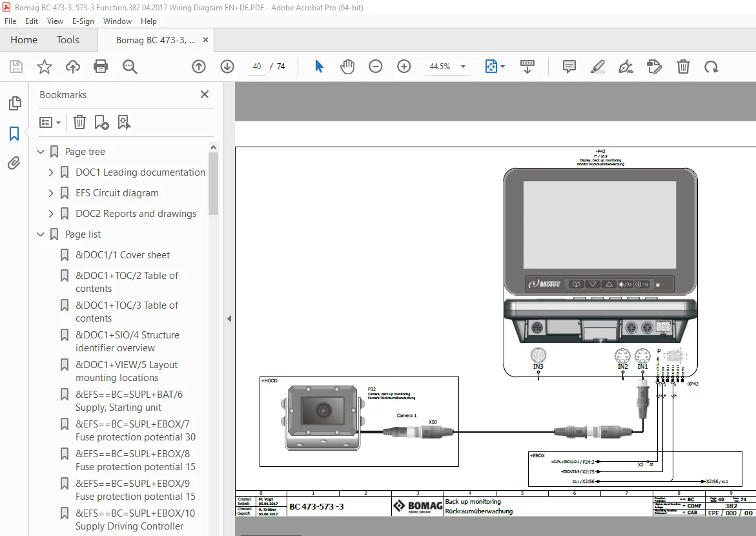This screenshot has width=756, height=536.
Task: Close the Bomag document tab
Action: tap(205, 40)
